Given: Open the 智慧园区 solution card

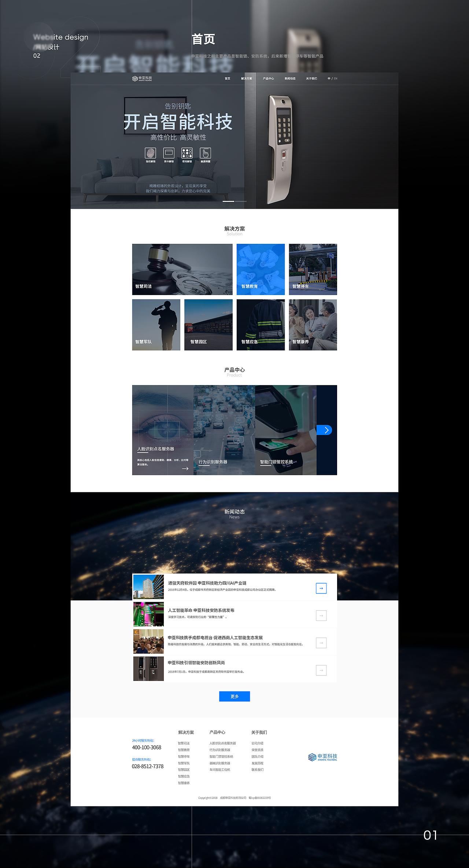Looking at the screenshot, I should click(208, 325).
